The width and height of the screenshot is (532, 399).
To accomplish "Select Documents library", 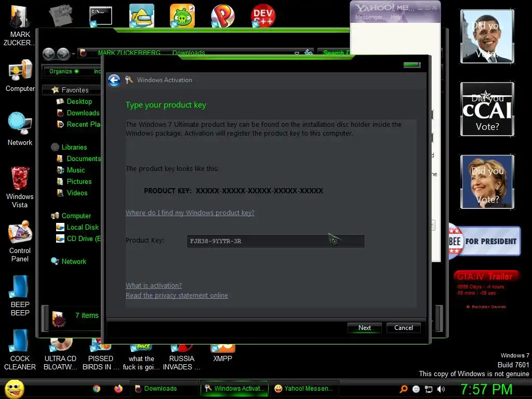I will [x=78, y=158].
